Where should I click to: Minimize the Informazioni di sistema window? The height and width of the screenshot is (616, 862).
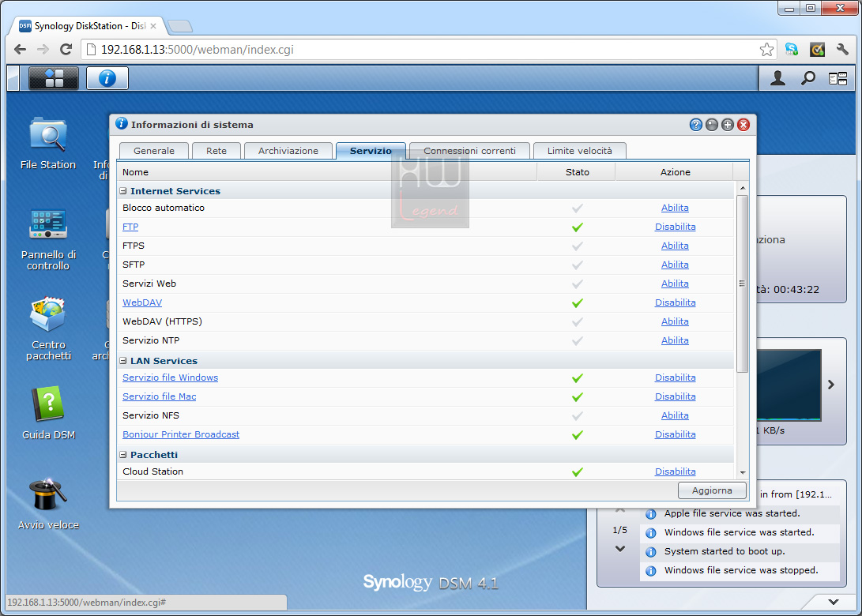[x=711, y=125]
